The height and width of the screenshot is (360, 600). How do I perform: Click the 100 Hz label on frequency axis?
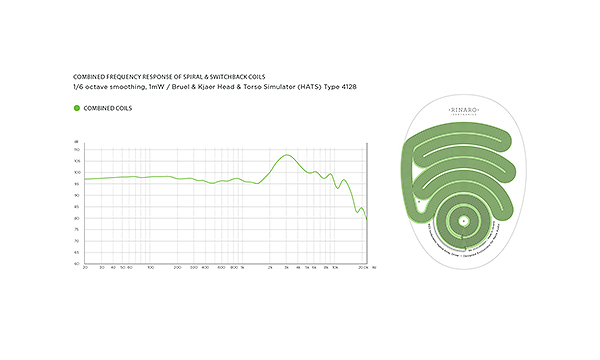tap(151, 267)
